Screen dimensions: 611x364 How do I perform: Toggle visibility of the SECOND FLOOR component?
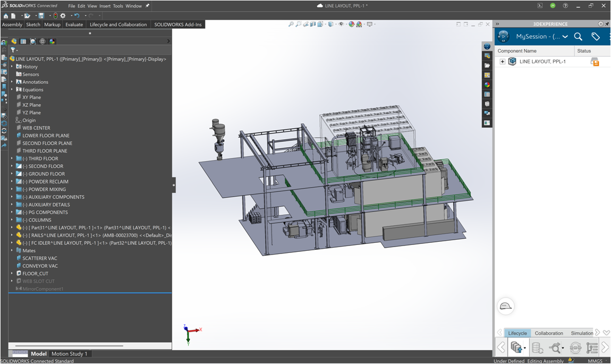[19, 166]
